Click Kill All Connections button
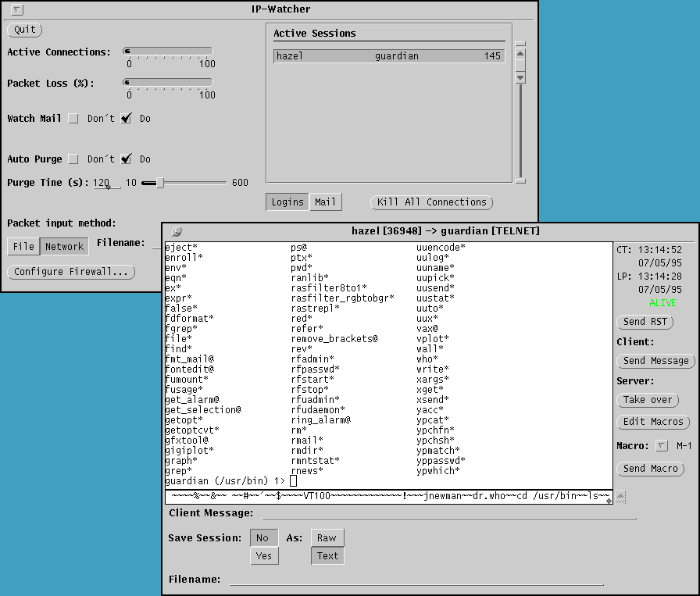Viewport: 700px width, 596px height. [432, 202]
